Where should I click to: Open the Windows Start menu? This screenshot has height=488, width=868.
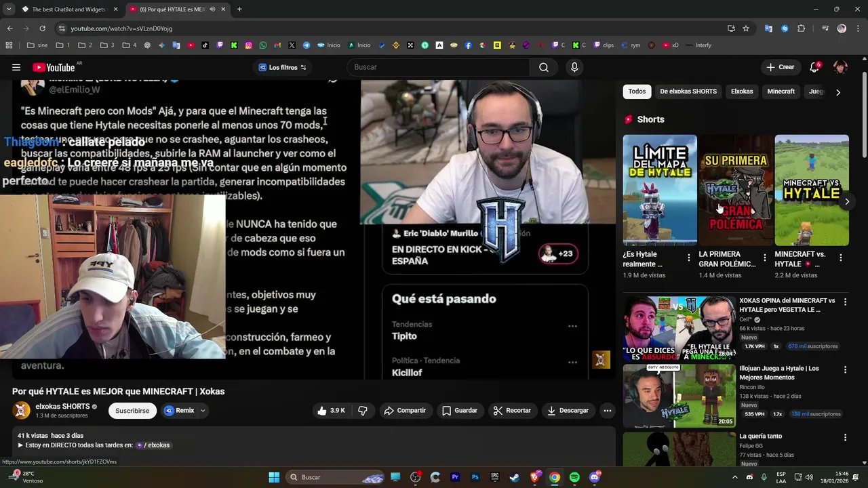(x=274, y=477)
